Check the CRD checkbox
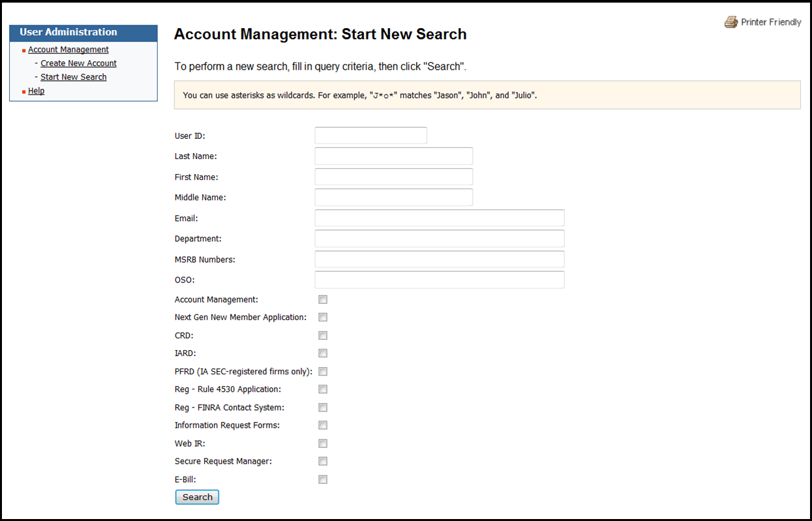The width and height of the screenshot is (812, 521). pyautogui.click(x=323, y=336)
